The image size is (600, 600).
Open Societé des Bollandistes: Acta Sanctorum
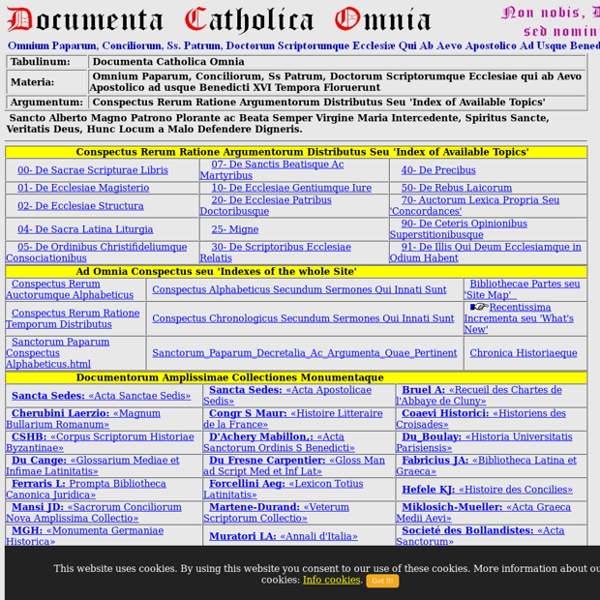[x=480, y=535]
